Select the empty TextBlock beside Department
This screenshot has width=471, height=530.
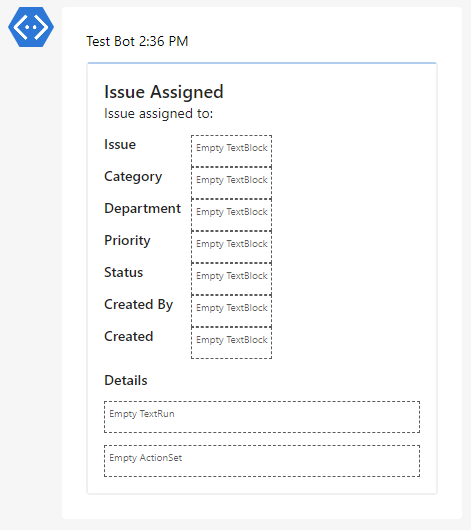click(x=231, y=215)
